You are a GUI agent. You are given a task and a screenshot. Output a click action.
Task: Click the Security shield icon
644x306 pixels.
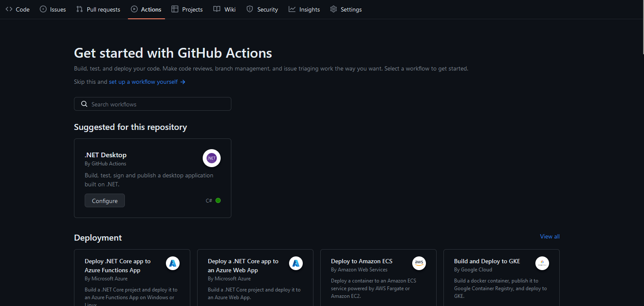(x=249, y=9)
